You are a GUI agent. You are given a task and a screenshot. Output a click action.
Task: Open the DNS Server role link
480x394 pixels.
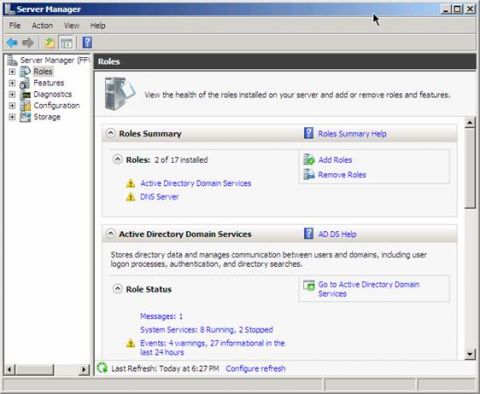pyautogui.click(x=159, y=197)
